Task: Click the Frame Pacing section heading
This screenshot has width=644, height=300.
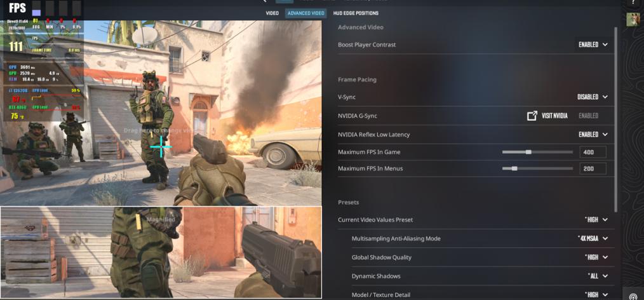Action: tap(357, 79)
